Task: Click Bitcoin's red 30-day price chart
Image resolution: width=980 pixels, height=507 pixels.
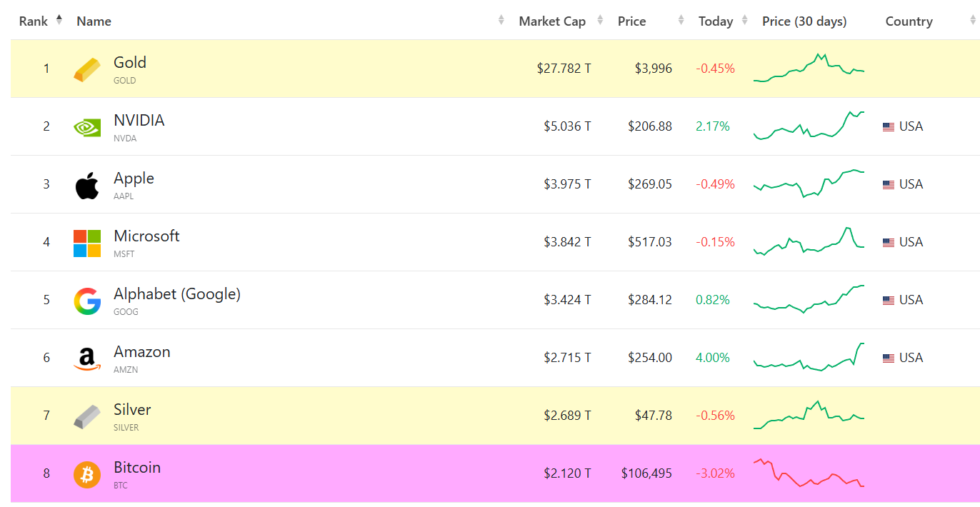Action: point(809,473)
